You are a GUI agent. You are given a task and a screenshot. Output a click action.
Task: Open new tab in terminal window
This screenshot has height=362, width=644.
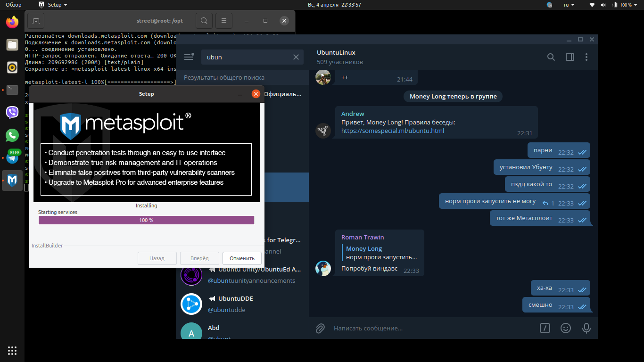[x=36, y=21]
